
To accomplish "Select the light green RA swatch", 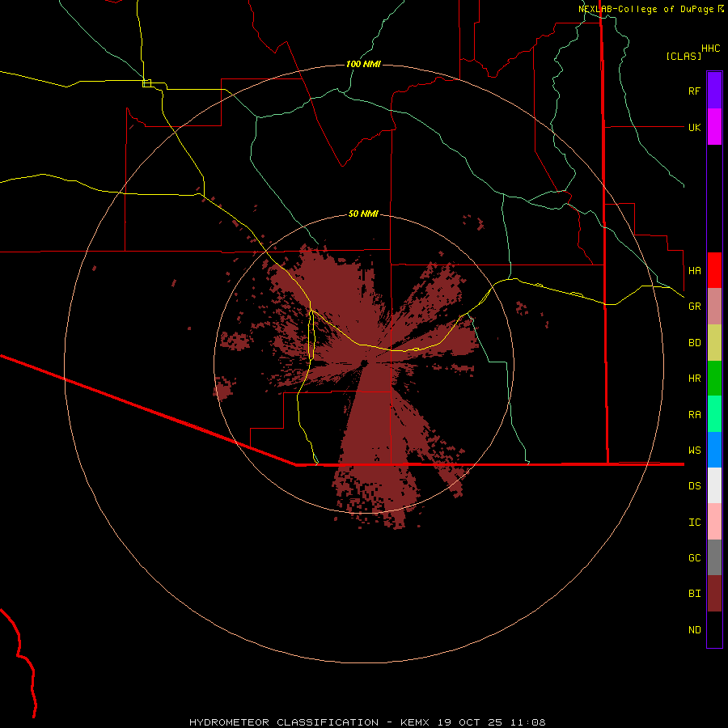I will point(714,414).
